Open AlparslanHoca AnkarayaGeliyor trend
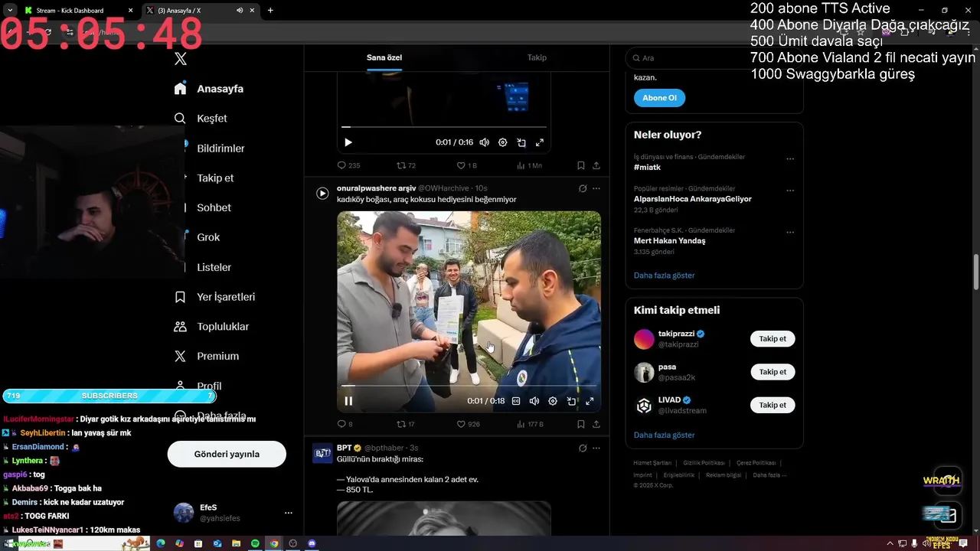This screenshot has width=980, height=551. click(x=693, y=199)
